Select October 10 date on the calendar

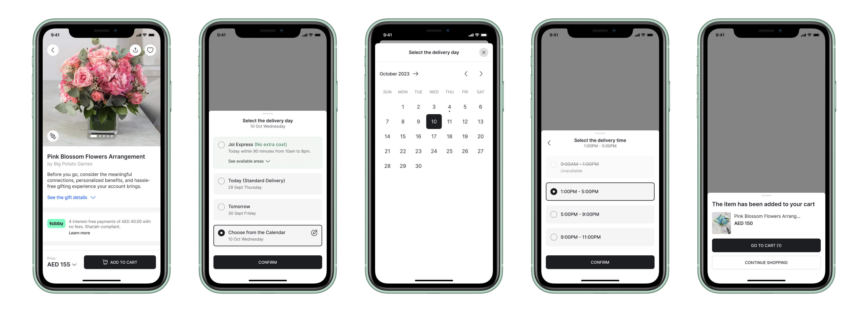coord(433,121)
